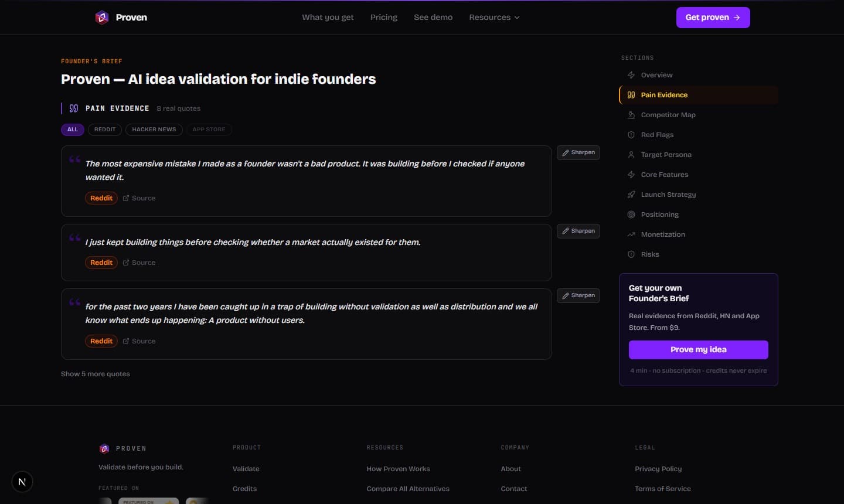Jump to Launch Strategy section
Image resolution: width=844 pixels, height=504 pixels.
[x=699, y=195]
